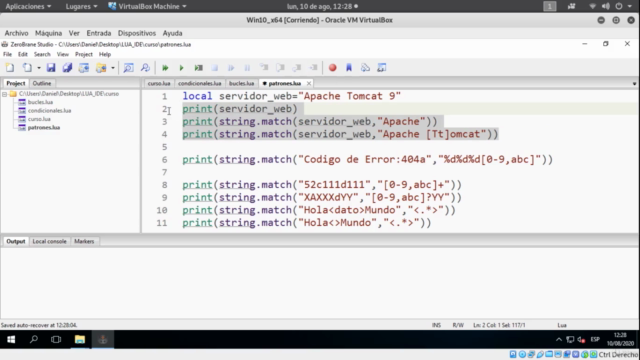
Task: Click the Save All toolbar icon
Action: [67, 68]
